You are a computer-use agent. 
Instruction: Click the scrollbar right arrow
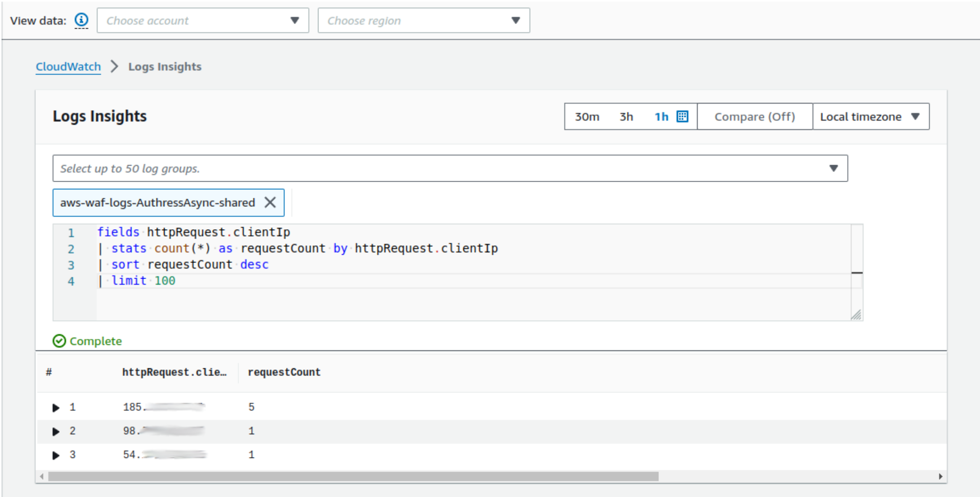click(x=940, y=476)
